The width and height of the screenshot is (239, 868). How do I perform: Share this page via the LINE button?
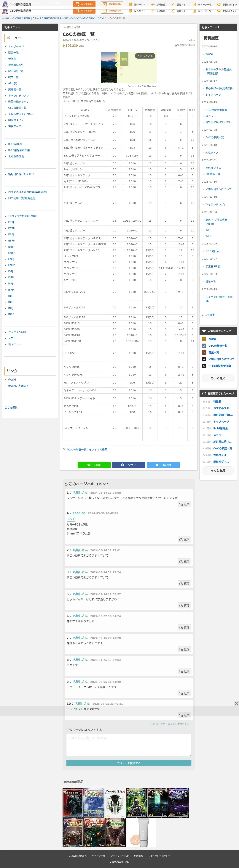(x=94, y=465)
